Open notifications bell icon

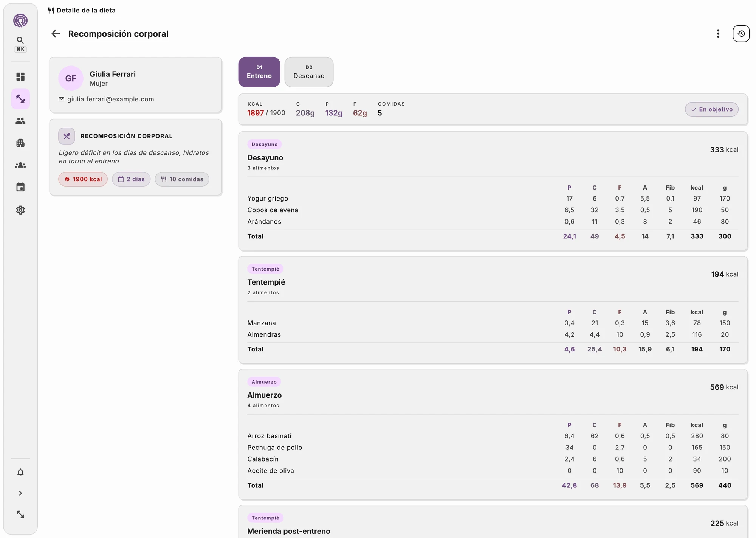(20, 472)
